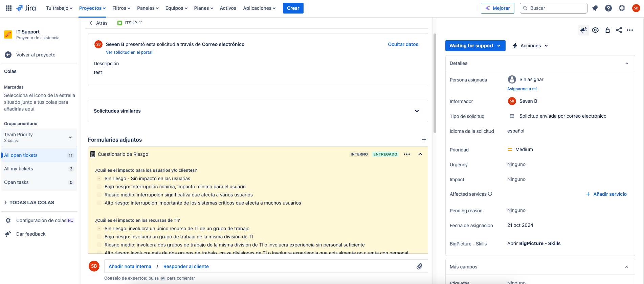Viewport: 644px width, 284px height.
Task: Toggle the watch eye icon for this ticket
Action: [x=595, y=30]
